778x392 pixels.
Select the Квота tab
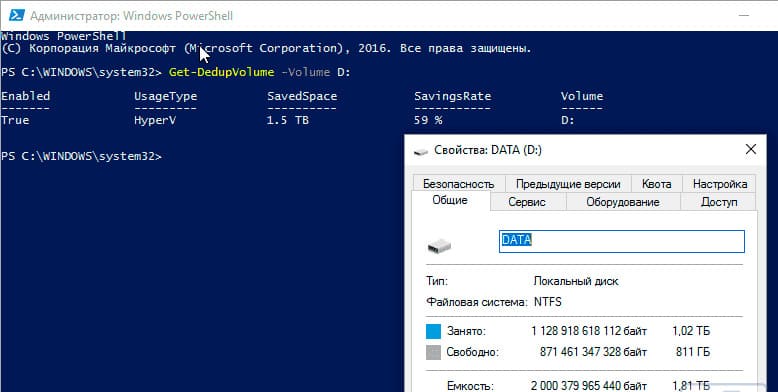pos(656,184)
